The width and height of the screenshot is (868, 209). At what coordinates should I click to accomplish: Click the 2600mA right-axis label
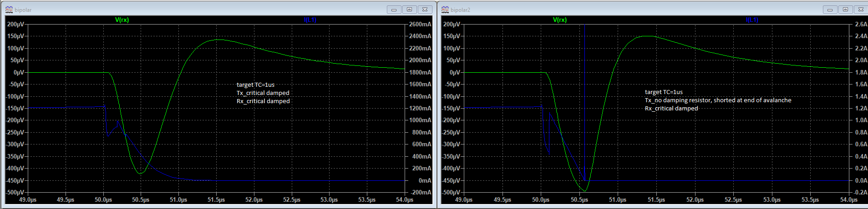tap(420, 24)
